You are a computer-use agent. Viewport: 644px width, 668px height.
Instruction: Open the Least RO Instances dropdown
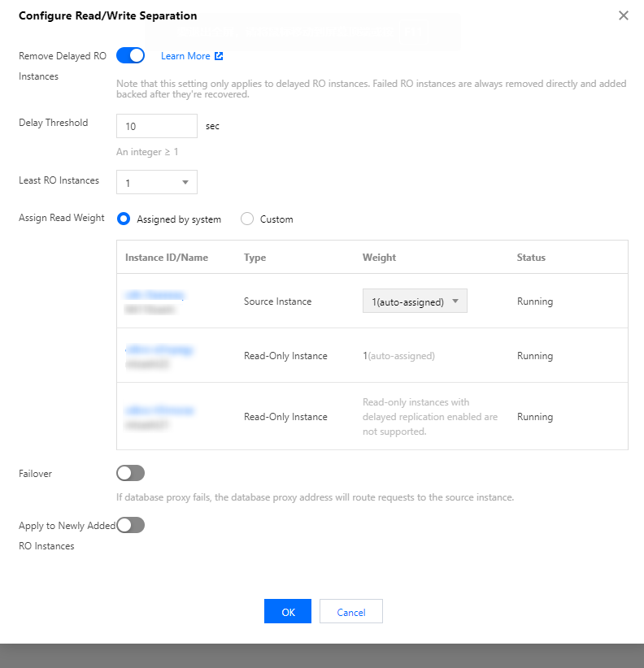point(157,182)
